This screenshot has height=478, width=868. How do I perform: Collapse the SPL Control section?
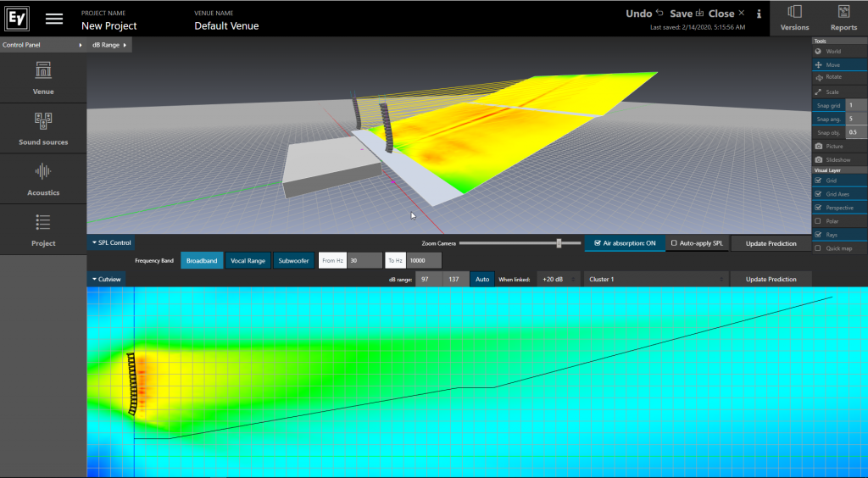[x=111, y=243]
